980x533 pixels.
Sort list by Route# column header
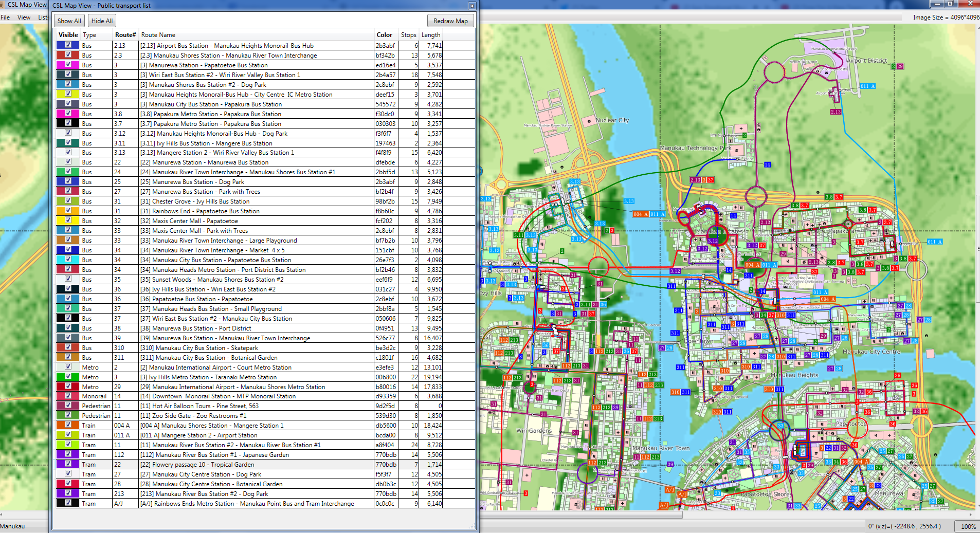point(125,35)
